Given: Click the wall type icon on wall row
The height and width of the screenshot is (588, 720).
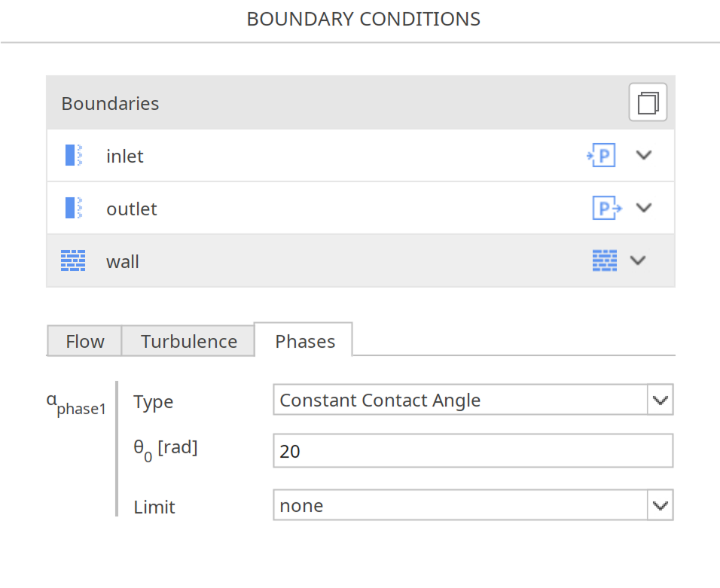Looking at the screenshot, I should [x=603, y=260].
